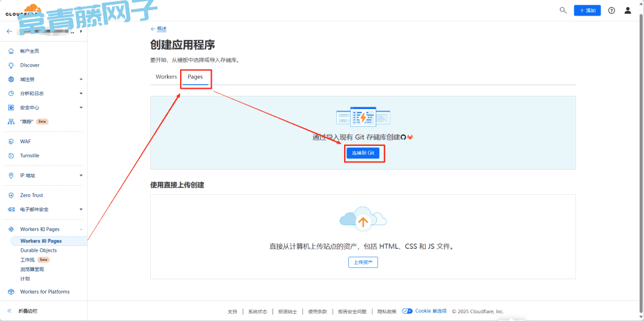Click the globe icon for 域注册
The width and height of the screenshot is (644, 321).
11,79
